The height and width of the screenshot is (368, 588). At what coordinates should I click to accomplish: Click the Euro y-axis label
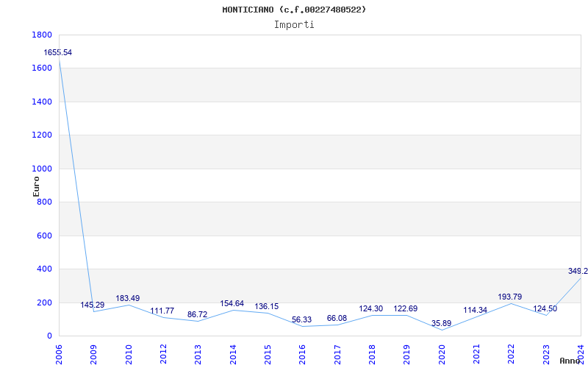[x=36, y=186]
